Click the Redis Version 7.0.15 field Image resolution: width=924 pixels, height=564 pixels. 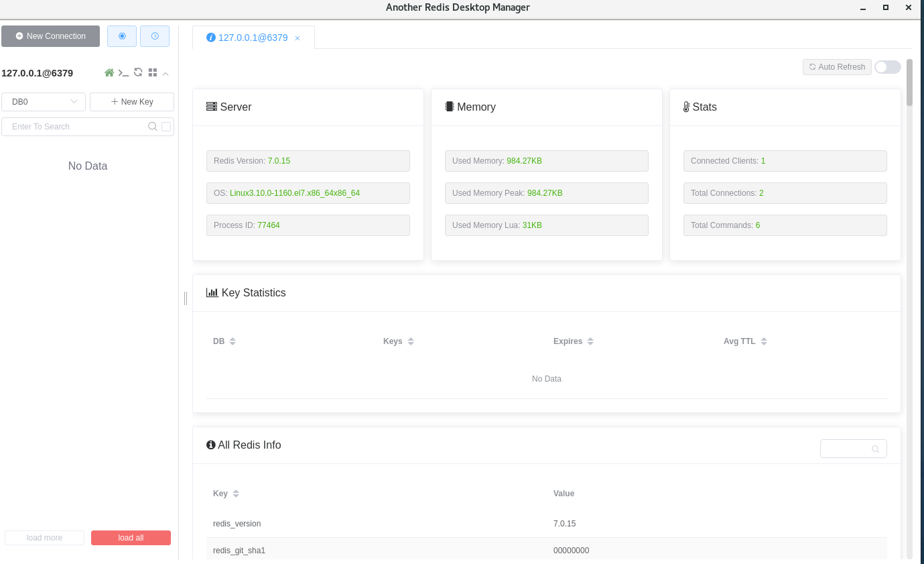308,161
